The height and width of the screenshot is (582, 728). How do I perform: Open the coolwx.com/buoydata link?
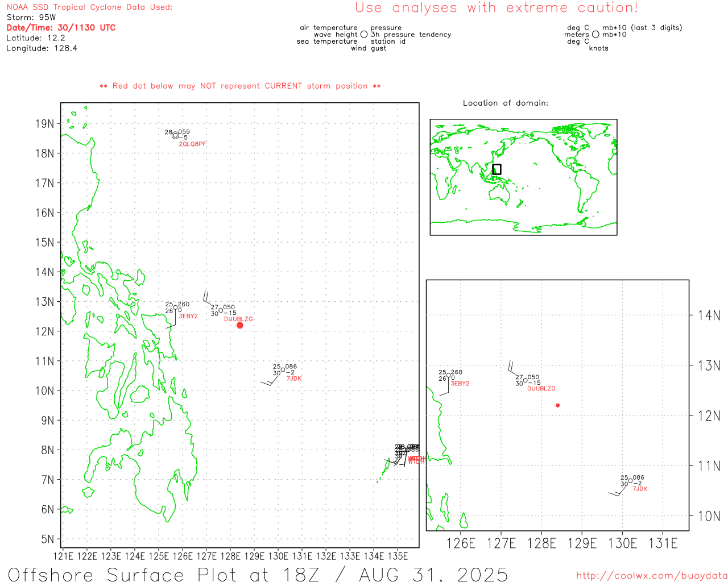(x=652, y=576)
